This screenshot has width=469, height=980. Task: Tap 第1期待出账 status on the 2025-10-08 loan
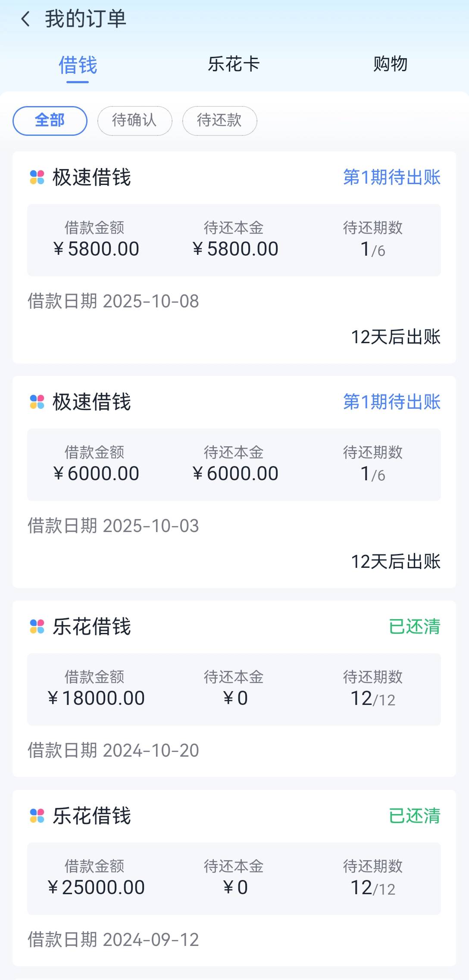[391, 177]
